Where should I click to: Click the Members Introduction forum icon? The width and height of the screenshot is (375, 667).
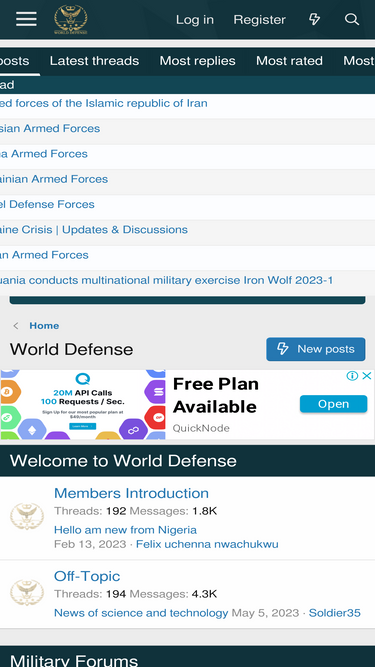[x=27, y=517]
